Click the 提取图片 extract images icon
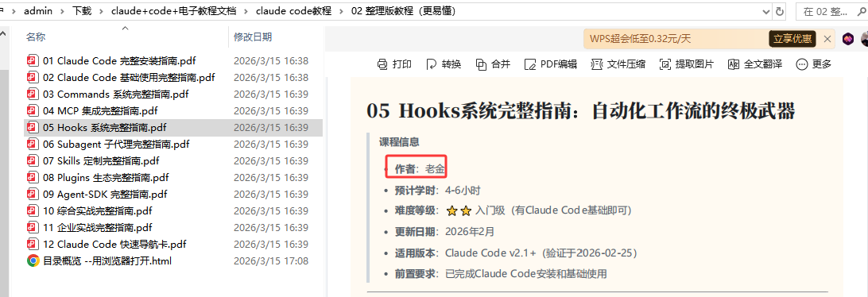 click(665, 64)
